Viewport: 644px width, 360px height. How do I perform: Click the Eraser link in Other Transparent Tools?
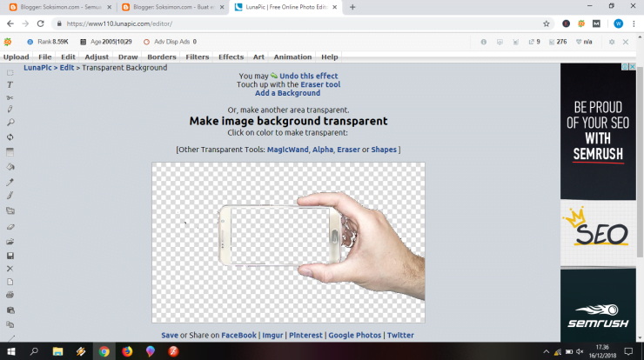click(x=348, y=150)
